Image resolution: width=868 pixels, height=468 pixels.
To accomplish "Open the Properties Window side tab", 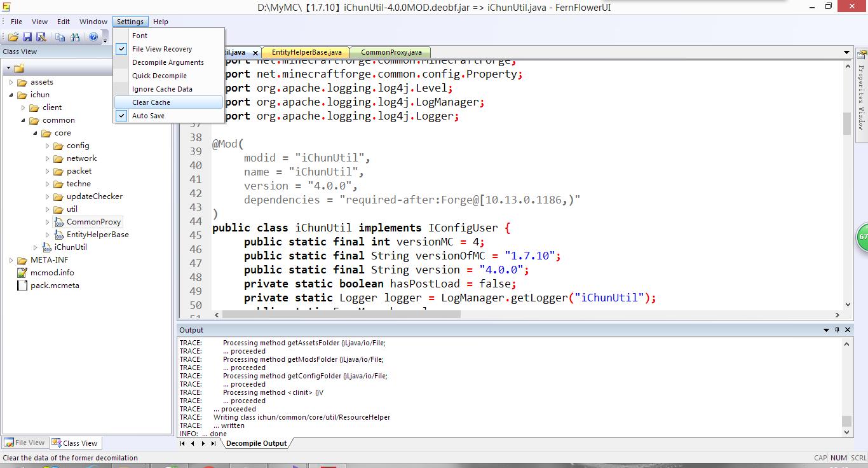I will tap(861, 97).
